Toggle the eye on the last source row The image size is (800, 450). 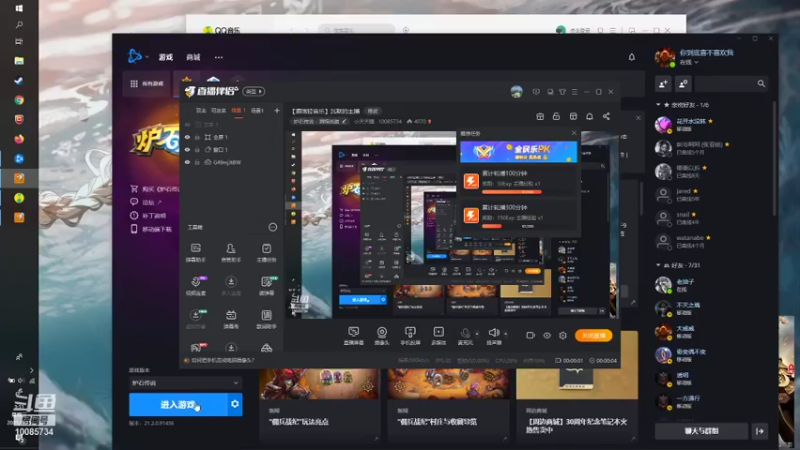(x=187, y=162)
